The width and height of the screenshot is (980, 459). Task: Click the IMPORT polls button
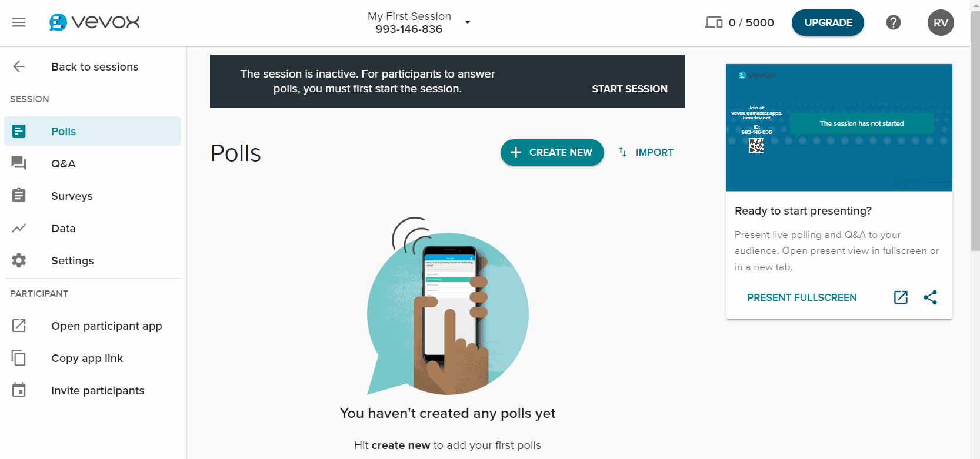pos(645,152)
